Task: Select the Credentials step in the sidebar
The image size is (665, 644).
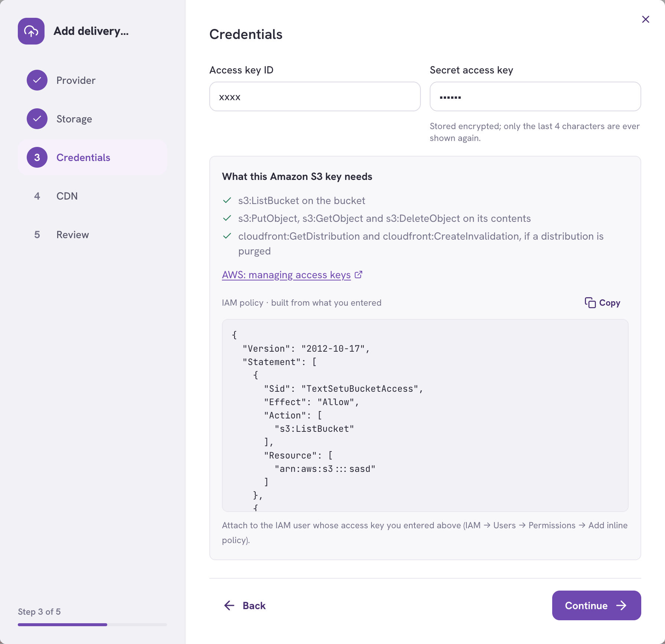Action: (92, 157)
